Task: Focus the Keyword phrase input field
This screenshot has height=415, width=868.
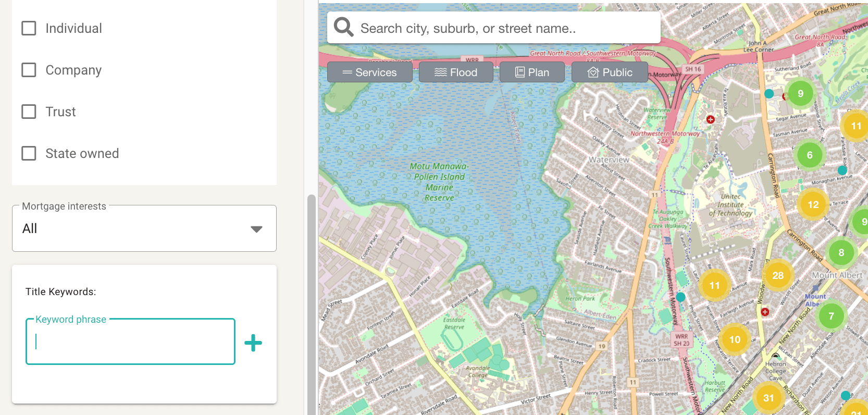Action: click(x=130, y=341)
